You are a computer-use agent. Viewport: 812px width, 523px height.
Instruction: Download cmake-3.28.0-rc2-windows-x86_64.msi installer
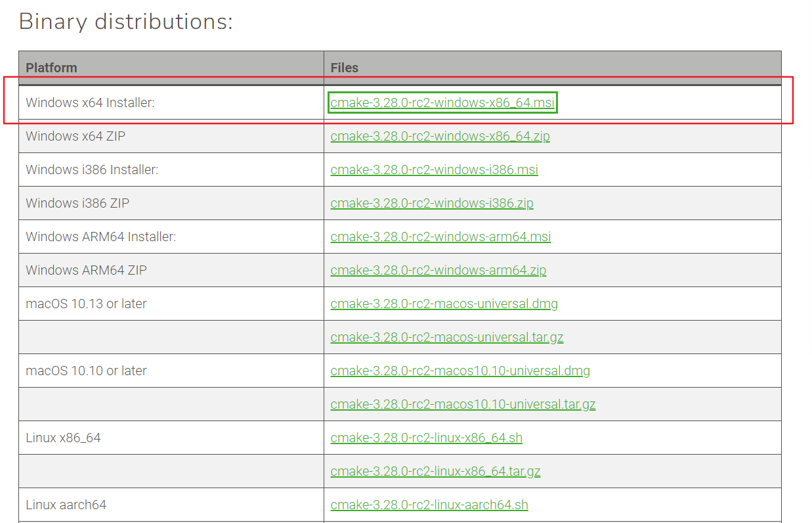[x=443, y=102]
